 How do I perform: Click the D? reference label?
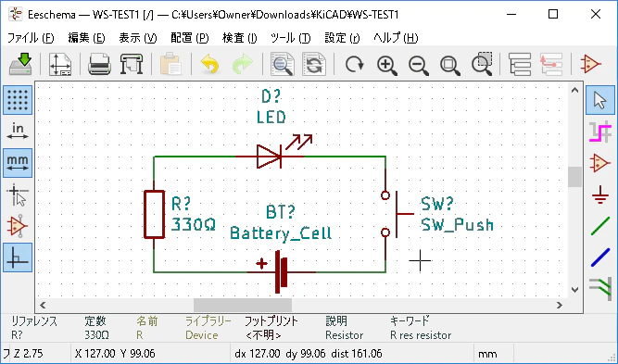pos(271,96)
